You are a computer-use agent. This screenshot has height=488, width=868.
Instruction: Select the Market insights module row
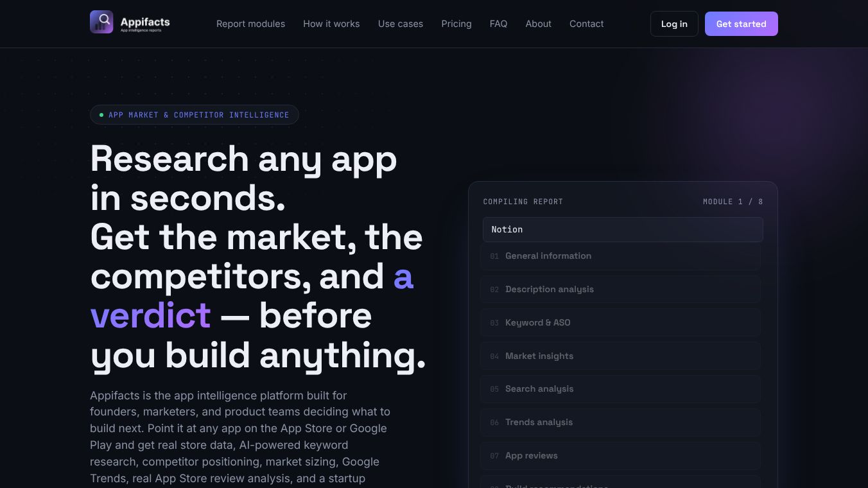pyautogui.click(x=620, y=356)
